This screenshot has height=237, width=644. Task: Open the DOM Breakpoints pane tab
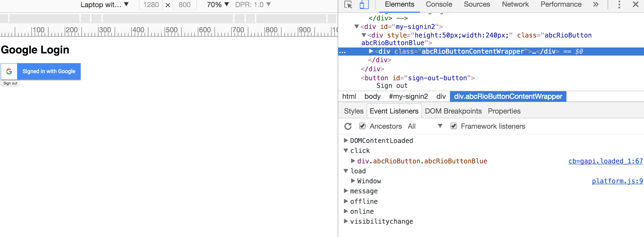point(453,111)
